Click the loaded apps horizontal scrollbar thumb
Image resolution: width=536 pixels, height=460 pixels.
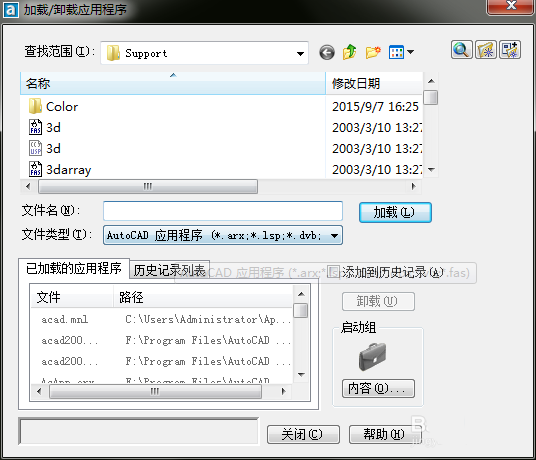155,391
